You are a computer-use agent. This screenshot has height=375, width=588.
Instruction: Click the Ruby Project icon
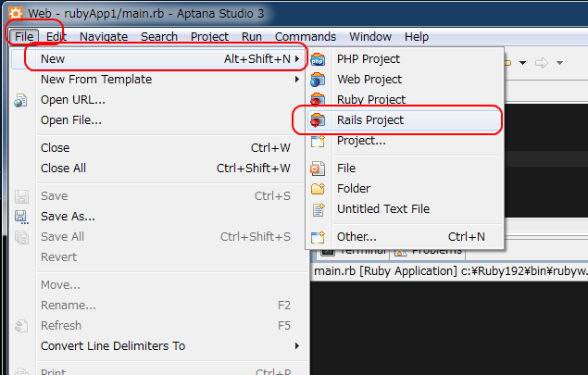click(318, 100)
